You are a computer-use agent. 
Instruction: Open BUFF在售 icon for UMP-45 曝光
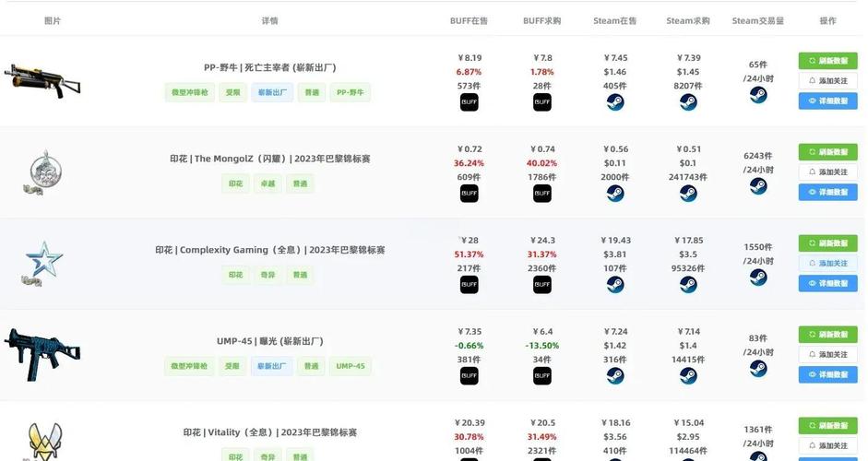[469, 376]
